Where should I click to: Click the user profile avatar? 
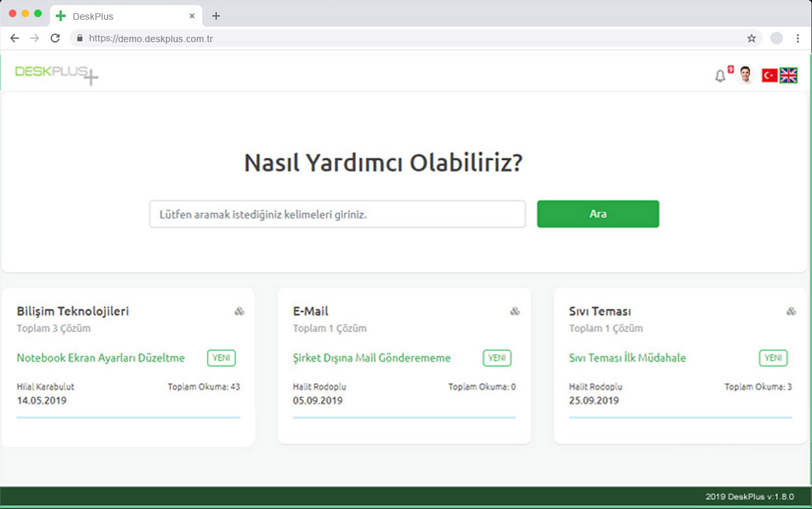point(746,75)
